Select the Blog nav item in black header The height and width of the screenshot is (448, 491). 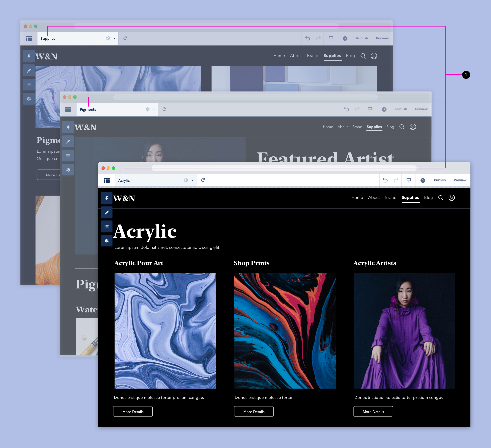pyautogui.click(x=428, y=197)
